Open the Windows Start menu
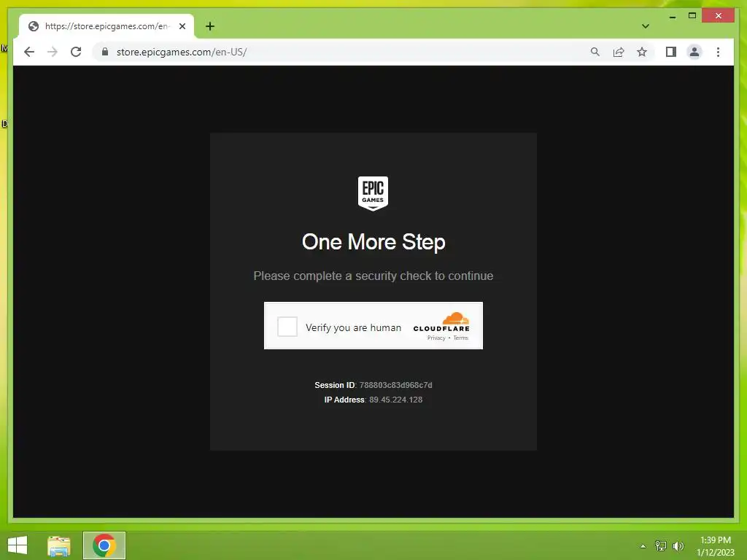 click(18, 545)
